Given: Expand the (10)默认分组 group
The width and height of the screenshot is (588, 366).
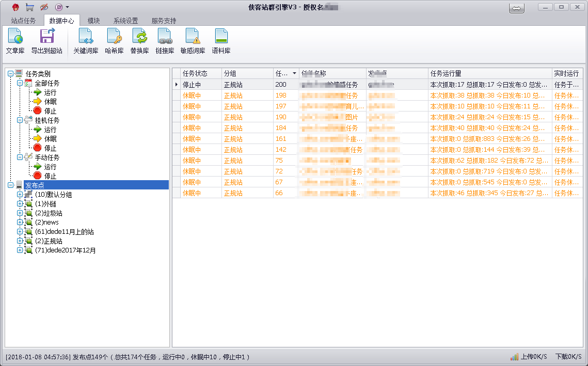Looking at the screenshot, I should [x=20, y=195].
